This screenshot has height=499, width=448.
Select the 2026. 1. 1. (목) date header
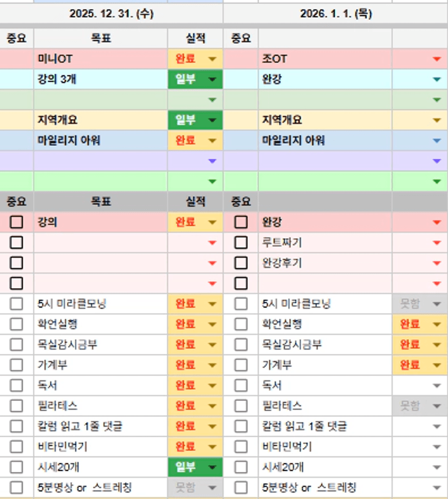pyautogui.click(x=336, y=14)
